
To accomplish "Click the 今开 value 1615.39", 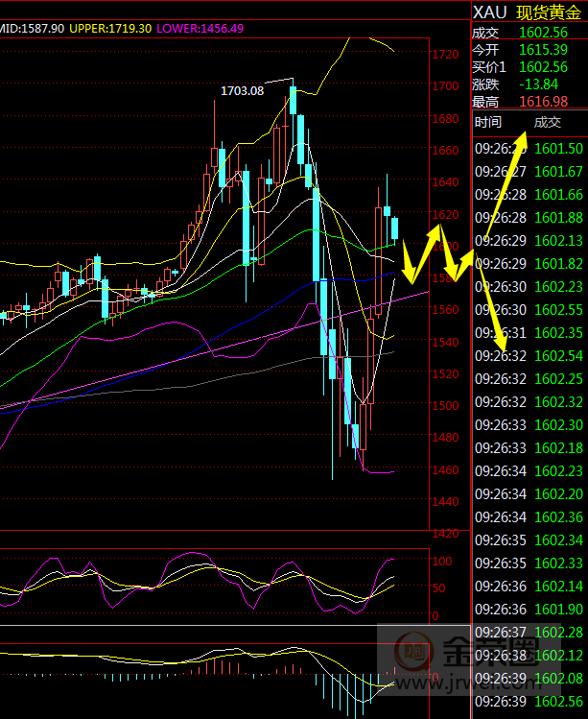I will [x=541, y=49].
